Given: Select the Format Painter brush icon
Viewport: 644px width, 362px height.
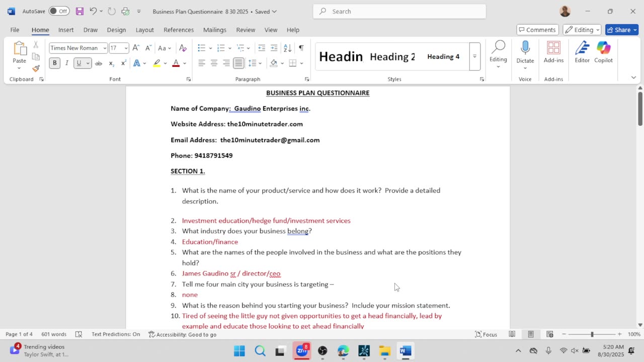Looking at the screenshot, I should click(x=36, y=68).
